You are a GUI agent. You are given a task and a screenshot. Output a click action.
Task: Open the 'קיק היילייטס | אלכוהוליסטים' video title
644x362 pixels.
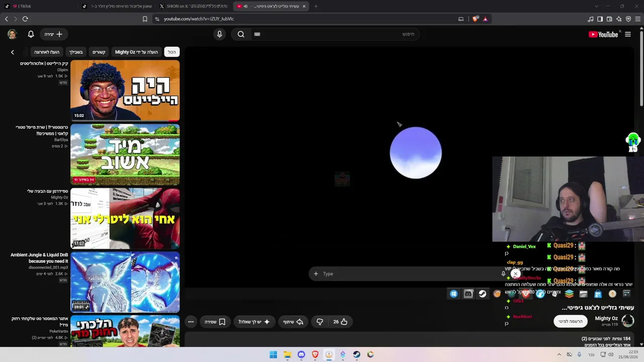[x=44, y=63]
